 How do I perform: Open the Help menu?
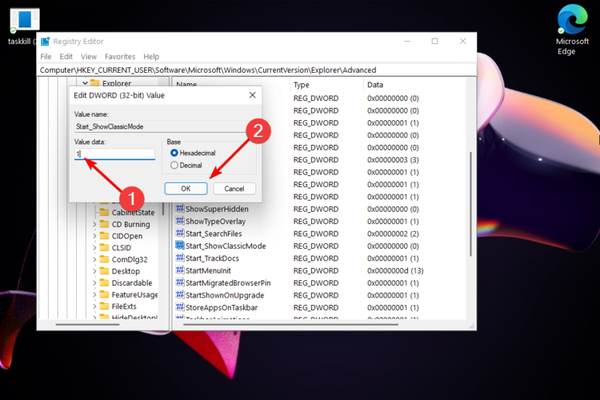click(x=151, y=56)
